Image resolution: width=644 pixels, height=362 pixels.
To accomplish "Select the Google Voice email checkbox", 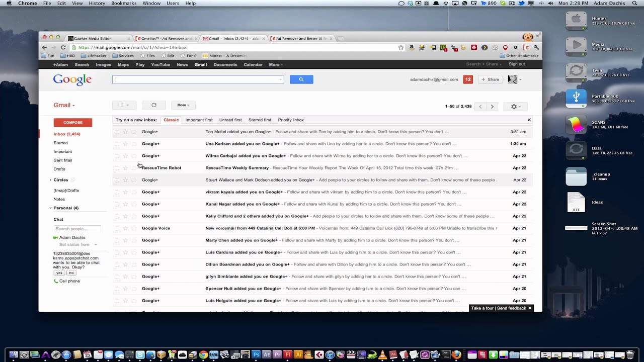I will point(117,228).
